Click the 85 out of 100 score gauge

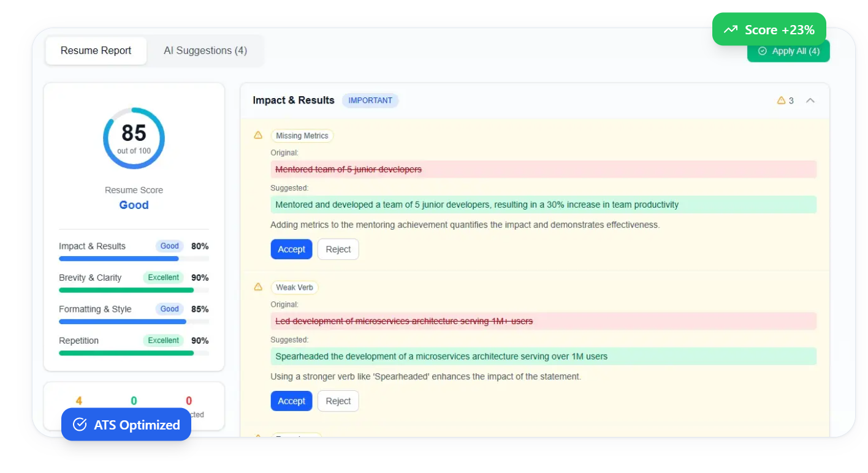tap(134, 138)
